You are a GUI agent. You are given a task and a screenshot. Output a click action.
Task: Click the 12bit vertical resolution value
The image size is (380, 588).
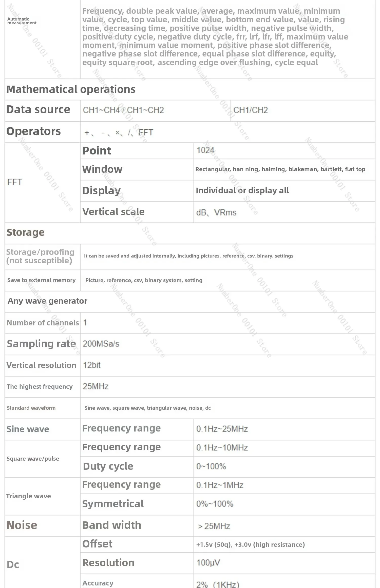[92, 365]
